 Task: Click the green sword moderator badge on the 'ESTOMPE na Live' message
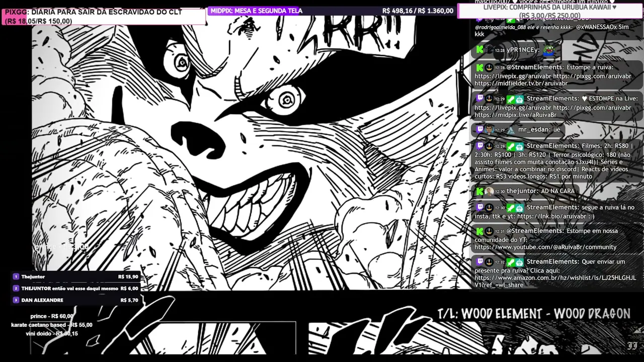click(x=511, y=99)
